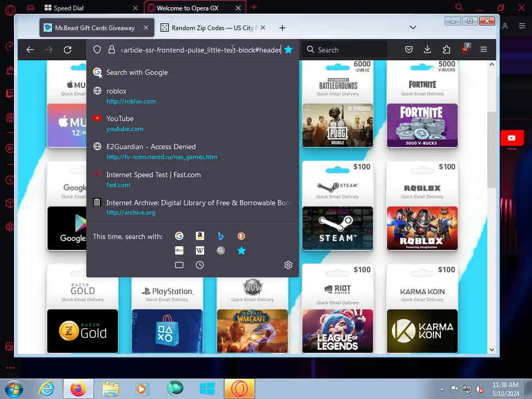The image size is (532, 399).
Task: Open the fast.com link
Action: click(118, 185)
